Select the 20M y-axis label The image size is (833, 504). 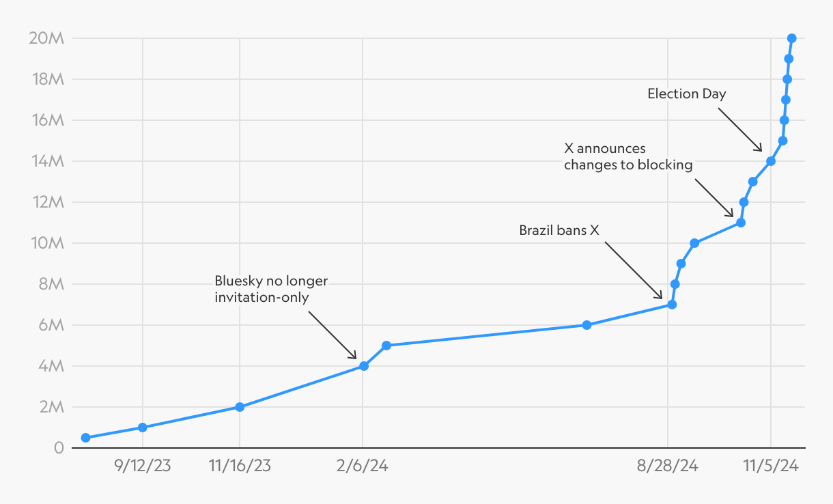click(x=47, y=38)
